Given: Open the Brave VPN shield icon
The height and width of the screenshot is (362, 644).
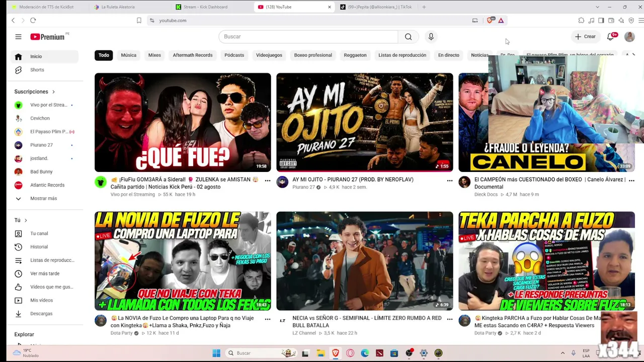Looking at the screenshot, I should point(631,21).
